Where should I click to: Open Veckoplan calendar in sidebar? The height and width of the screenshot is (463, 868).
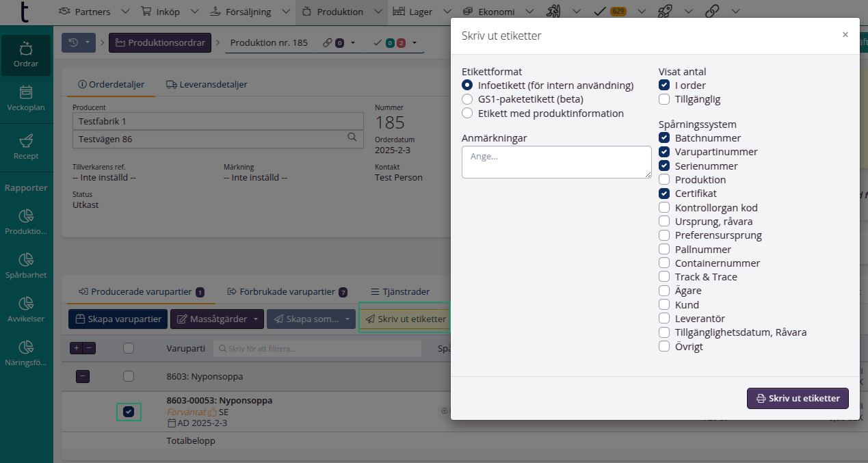(x=26, y=98)
